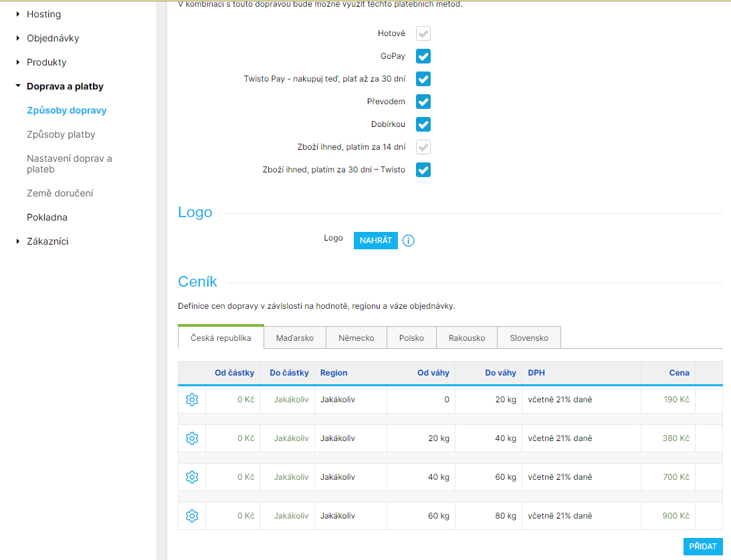Click the Hosting menu label
Screen dimensions: 731x560
tap(44, 14)
